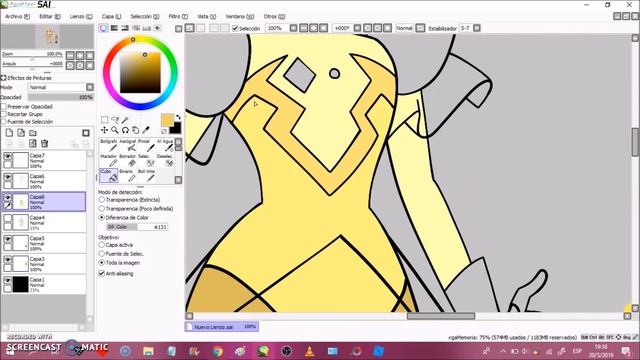Pick the hand pan tool

(136, 130)
